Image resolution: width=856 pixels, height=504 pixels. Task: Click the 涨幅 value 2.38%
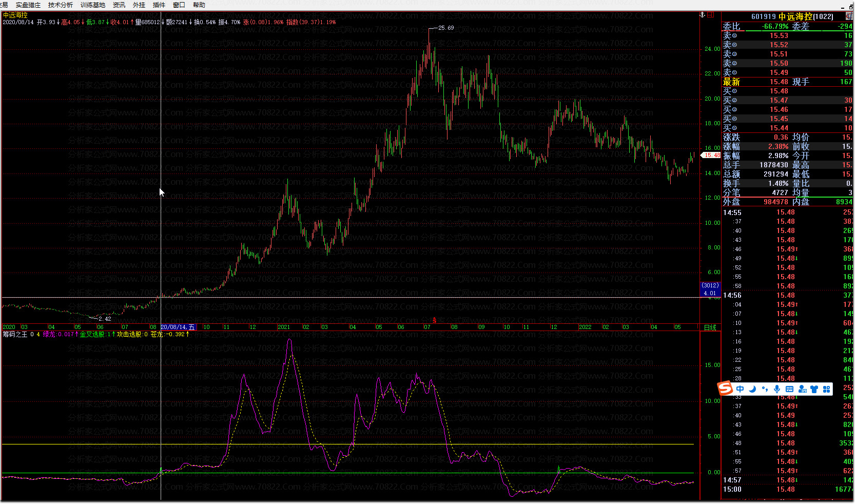[779, 146]
